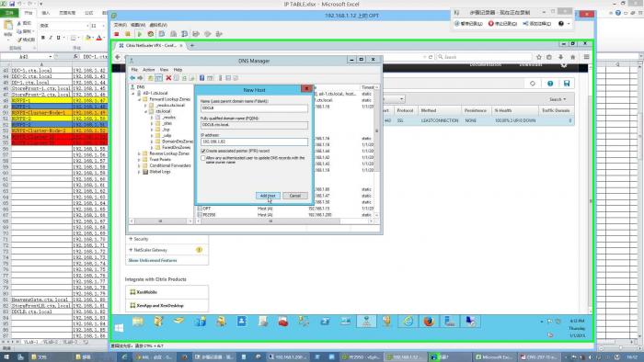This screenshot has width=644, height=362.
Task: Click Back arrow in DNS Manager toolbar
Action: 132,78
